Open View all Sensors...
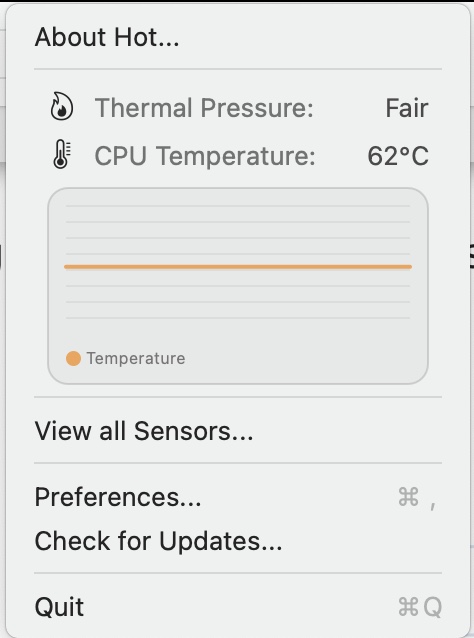The image size is (474, 638). tap(238, 431)
